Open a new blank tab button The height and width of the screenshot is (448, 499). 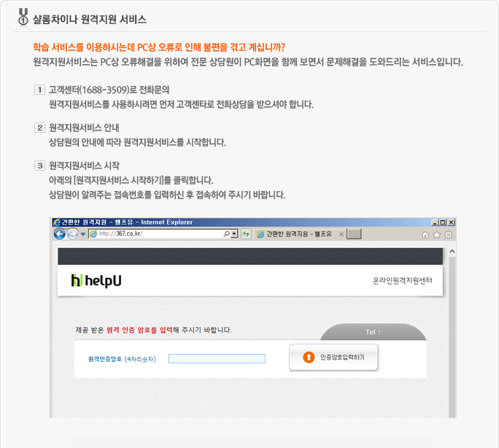point(354,234)
